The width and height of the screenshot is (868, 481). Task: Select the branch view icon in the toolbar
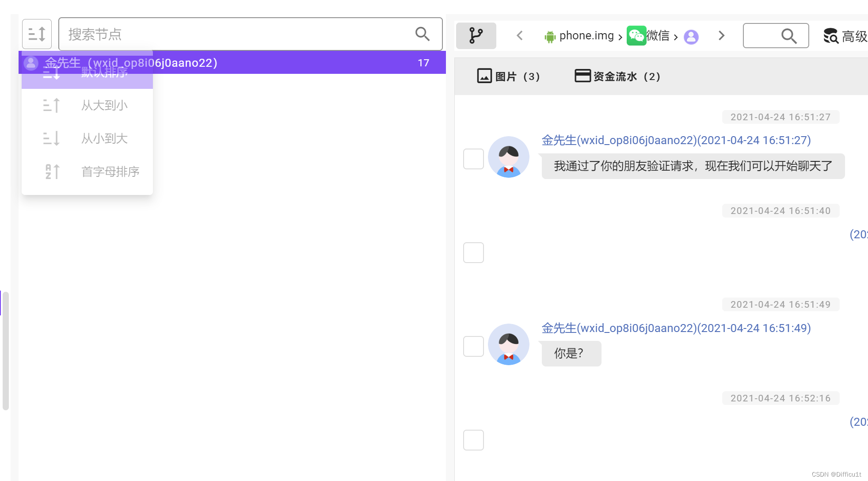pyautogui.click(x=476, y=36)
